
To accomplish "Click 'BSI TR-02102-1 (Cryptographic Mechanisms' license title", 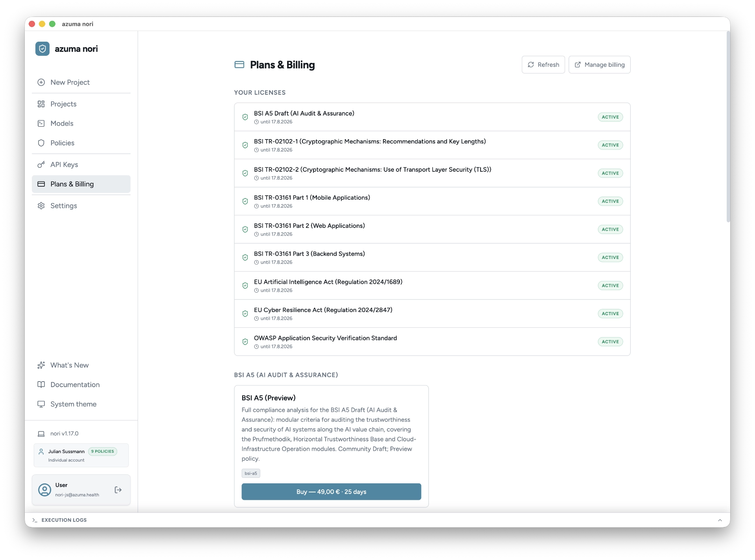I will click(370, 141).
